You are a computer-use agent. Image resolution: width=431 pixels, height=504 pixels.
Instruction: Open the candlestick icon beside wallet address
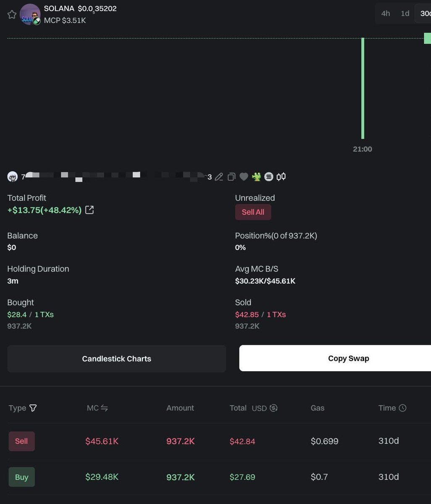click(x=281, y=177)
